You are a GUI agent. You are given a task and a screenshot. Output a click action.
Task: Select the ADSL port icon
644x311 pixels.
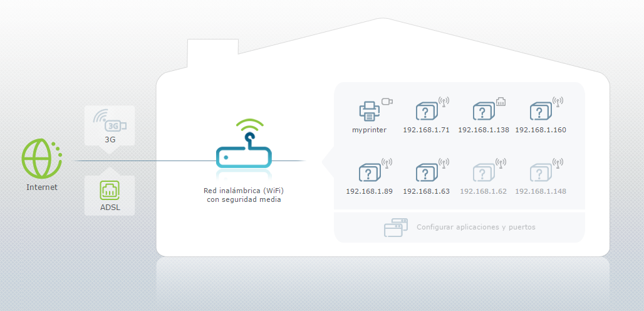pos(110,191)
